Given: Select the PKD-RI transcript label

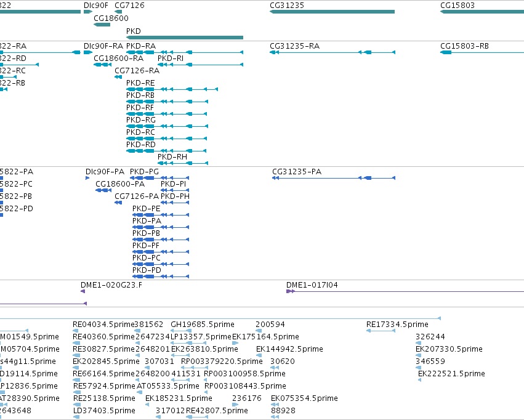Looking at the screenshot, I should 171,58.
